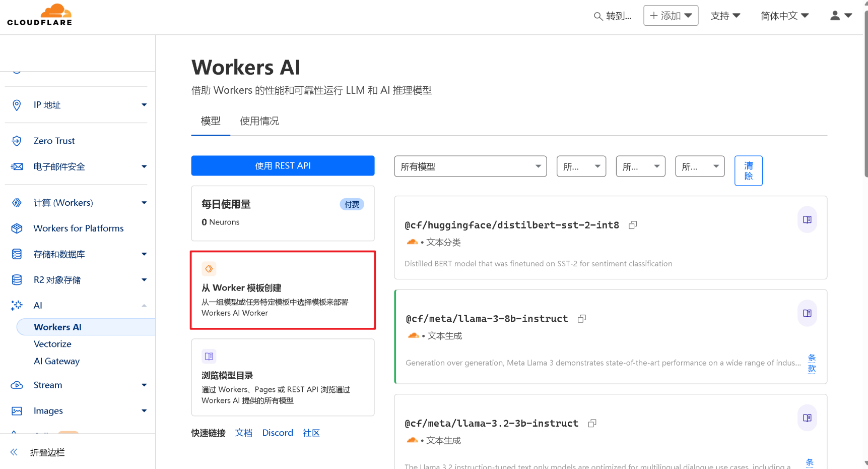868x469 pixels.
Task: Open docs icon for distilbert-sst-2-int8 model
Action: pyautogui.click(x=807, y=220)
